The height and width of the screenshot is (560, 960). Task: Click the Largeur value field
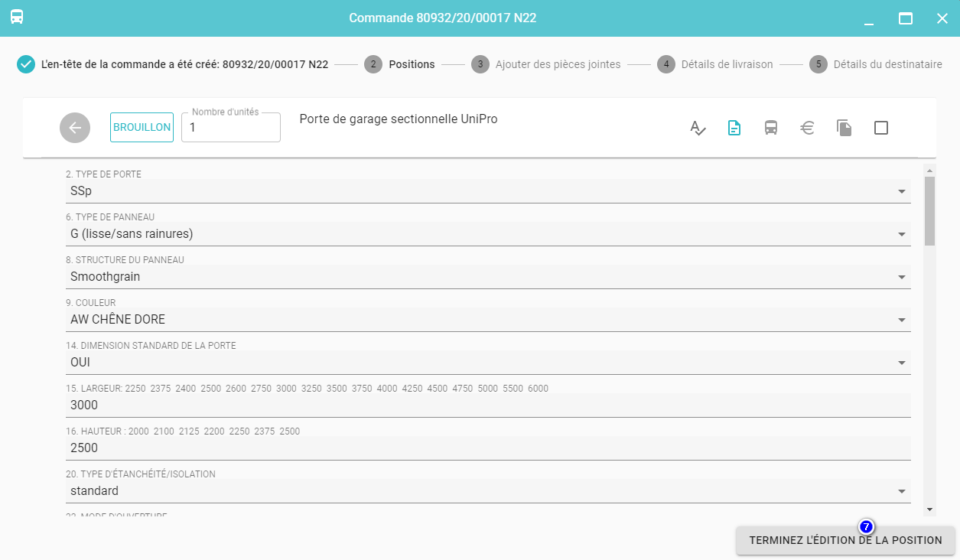click(487, 405)
